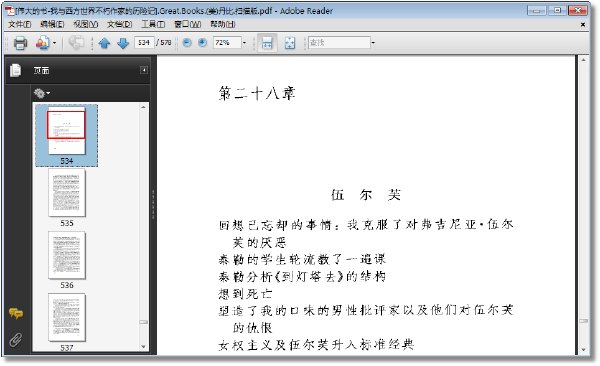Go to next page with down arrow
The height and width of the screenshot is (366, 600).
123,43
